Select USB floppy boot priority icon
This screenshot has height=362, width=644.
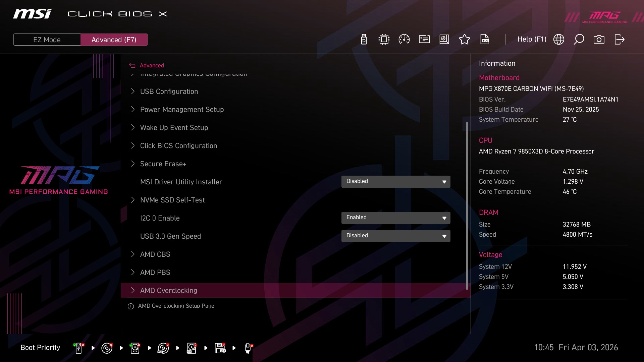tap(220, 348)
